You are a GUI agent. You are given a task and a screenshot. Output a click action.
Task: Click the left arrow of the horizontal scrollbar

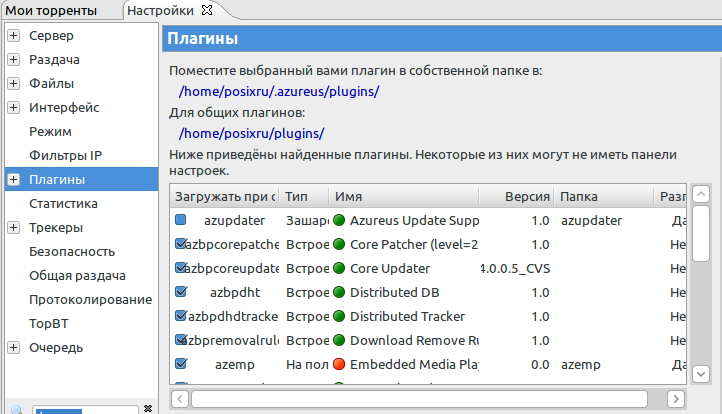(180, 399)
